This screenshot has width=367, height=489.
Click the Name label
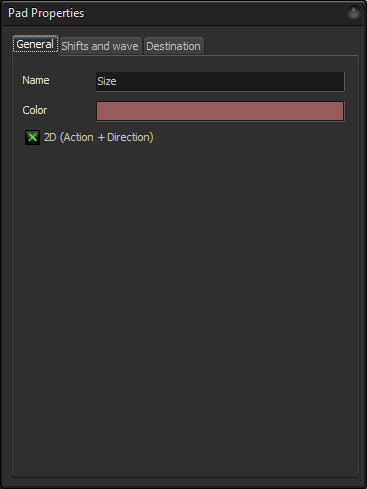[36, 80]
